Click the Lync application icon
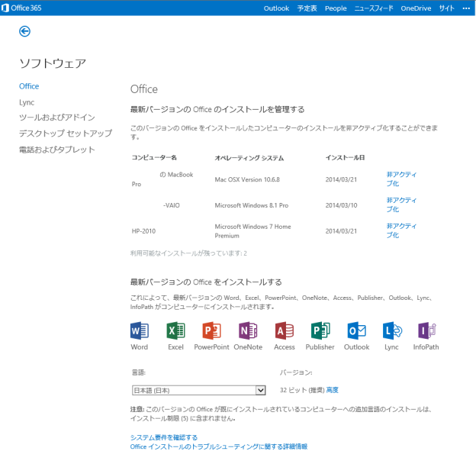This screenshot has height=464, width=476. pos(392,330)
